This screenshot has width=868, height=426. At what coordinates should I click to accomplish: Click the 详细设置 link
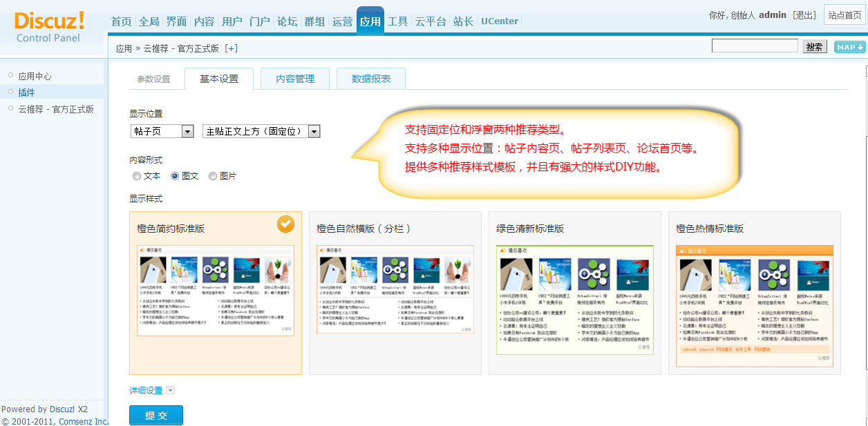[146, 390]
